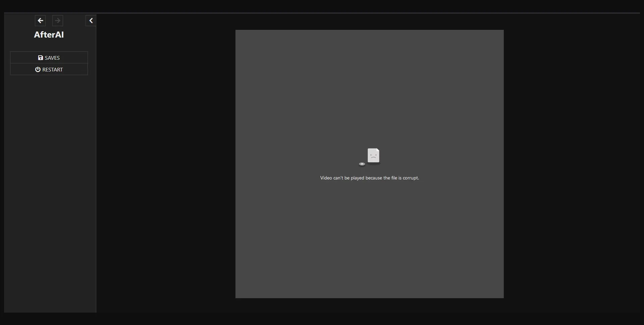Click the top empty area of video panel
This screenshot has height=325, width=644.
(369, 67)
